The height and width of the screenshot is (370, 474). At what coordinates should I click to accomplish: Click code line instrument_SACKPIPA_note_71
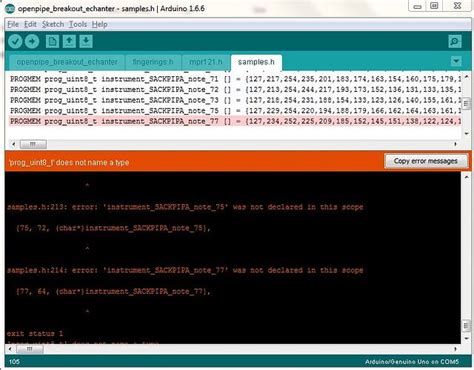pos(236,79)
